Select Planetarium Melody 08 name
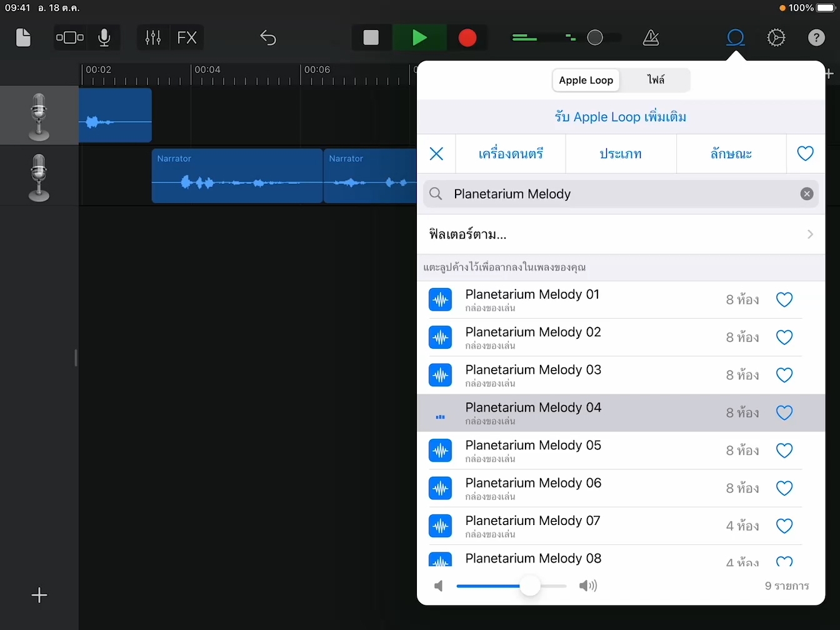Image resolution: width=840 pixels, height=630 pixels. (533, 558)
